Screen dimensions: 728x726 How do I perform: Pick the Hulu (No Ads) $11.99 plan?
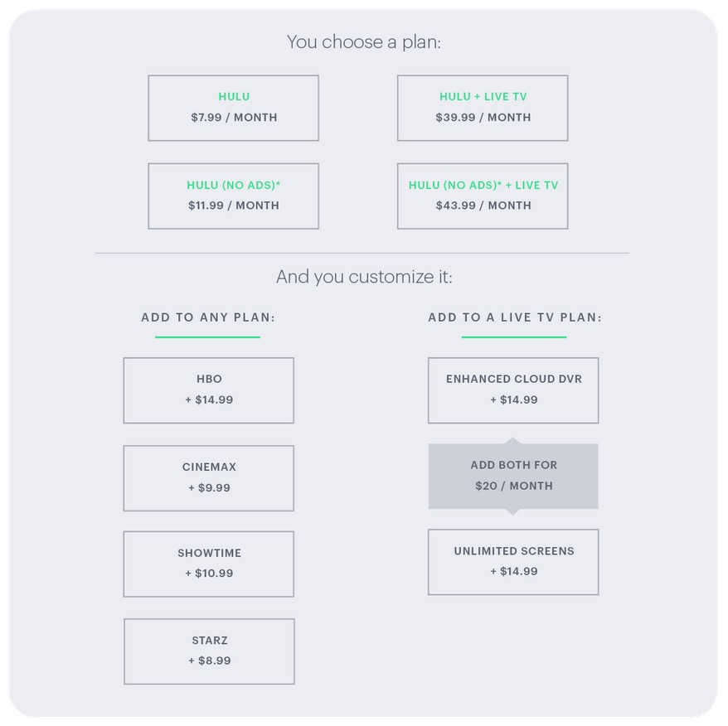pos(233,196)
